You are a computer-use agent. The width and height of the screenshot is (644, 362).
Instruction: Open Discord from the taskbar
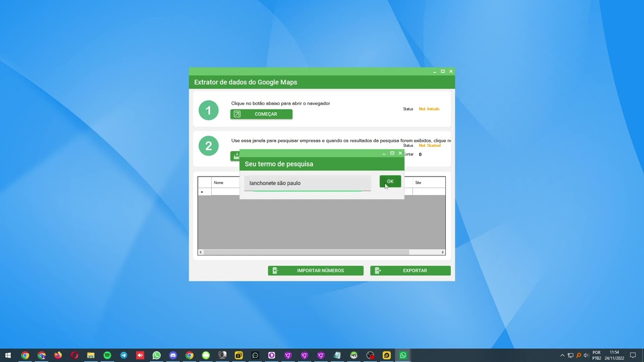click(x=173, y=355)
